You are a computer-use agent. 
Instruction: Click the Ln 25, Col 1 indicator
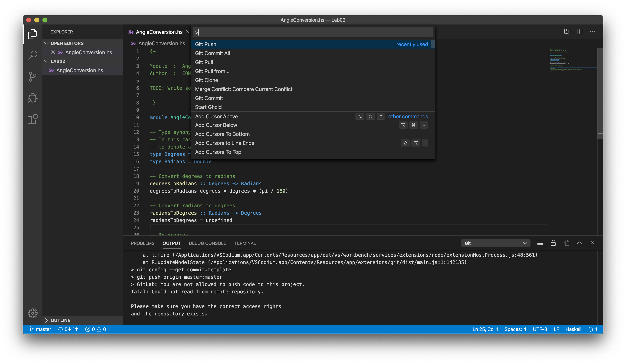(485, 329)
